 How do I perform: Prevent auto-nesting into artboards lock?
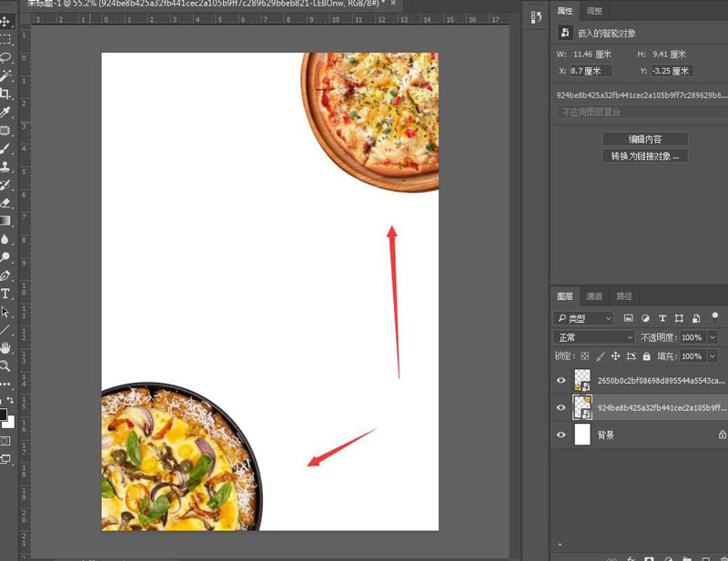[631, 356]
